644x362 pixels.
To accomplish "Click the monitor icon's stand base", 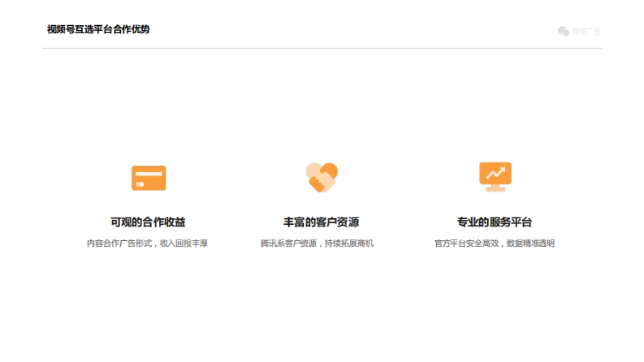I will coord(495,189).
